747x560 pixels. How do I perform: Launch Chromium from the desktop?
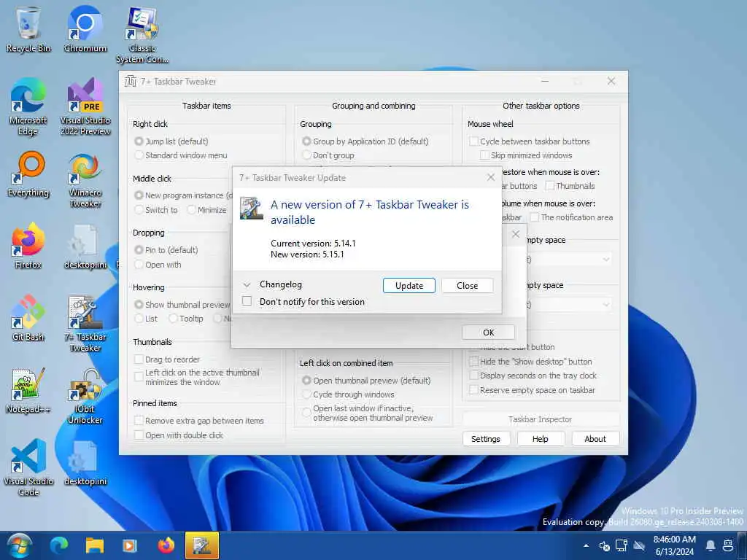(x=85, y=29)
